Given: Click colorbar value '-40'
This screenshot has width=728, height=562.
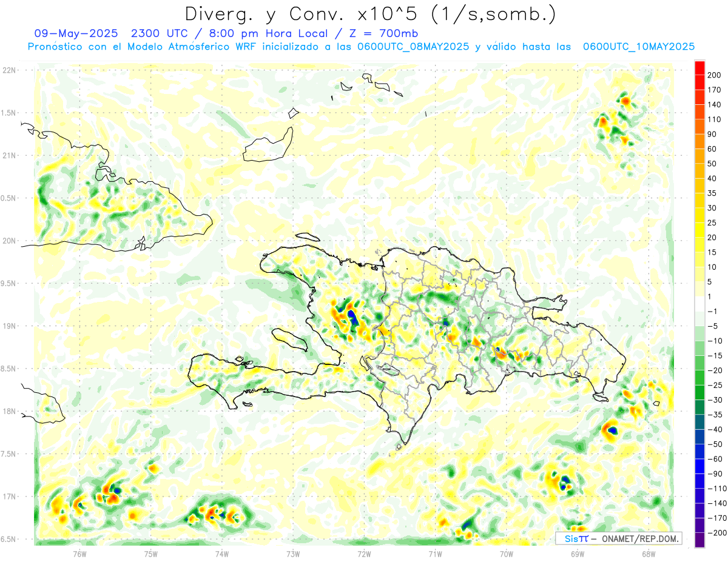Looking at the screenshot, I should point(715,430).
